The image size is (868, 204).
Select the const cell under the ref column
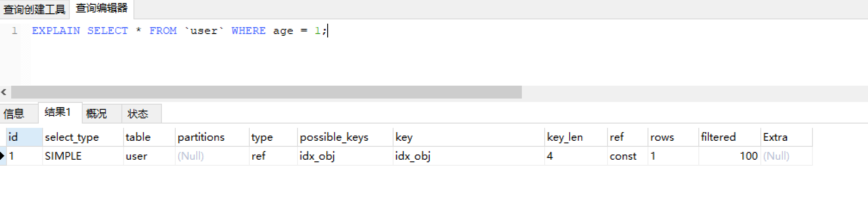pos(623,156)
